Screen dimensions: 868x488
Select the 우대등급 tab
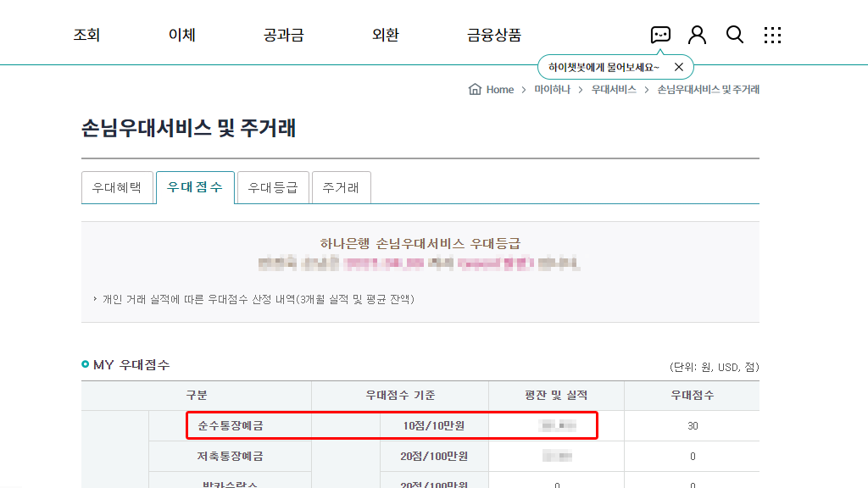[x=272, y=187]
